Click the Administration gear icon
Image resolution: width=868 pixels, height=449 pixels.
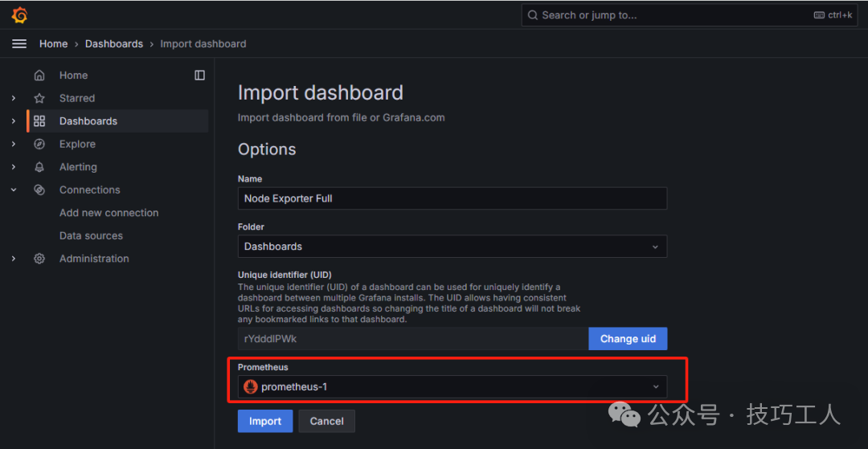(39, 259)
